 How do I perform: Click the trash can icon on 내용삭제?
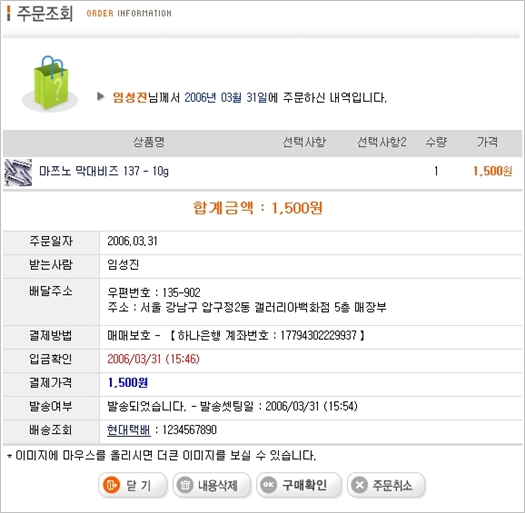(x=185, y=485)
